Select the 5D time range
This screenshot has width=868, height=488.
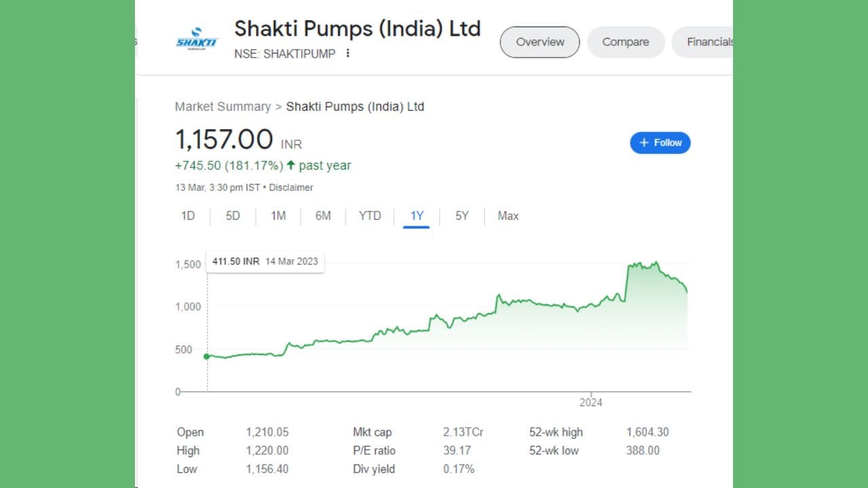click(233, 216)
